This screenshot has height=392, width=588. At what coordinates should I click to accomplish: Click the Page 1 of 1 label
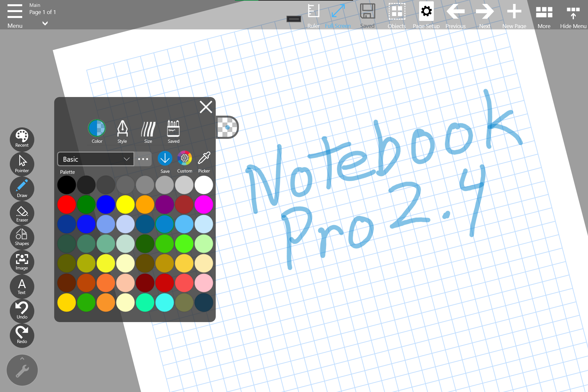[x=43, y=12]
